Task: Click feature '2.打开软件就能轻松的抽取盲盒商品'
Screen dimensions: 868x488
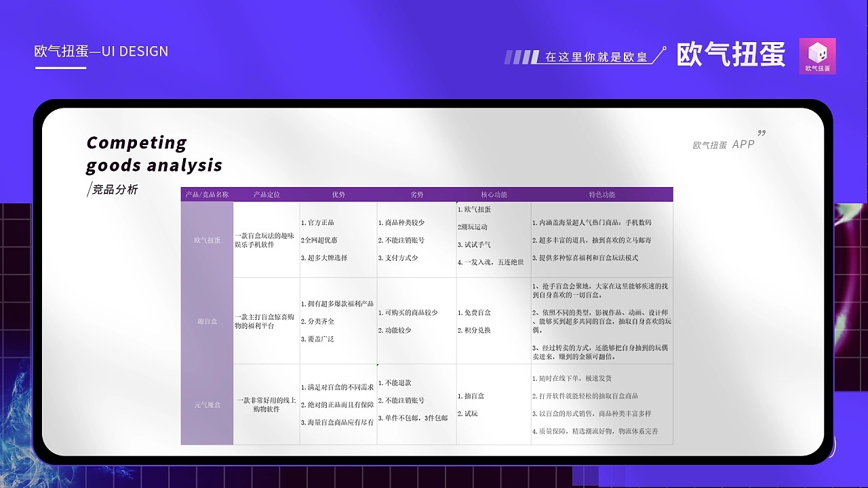Action: pos(585,396)
